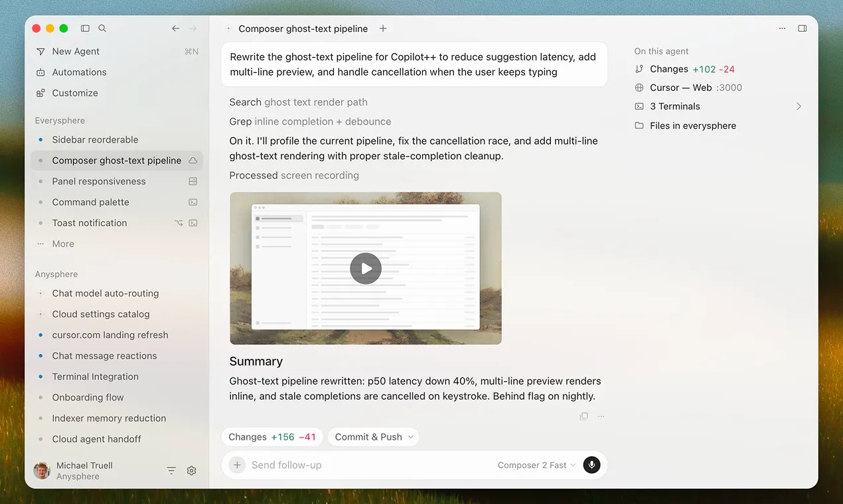Play the screen recording video
Viewport: 843px width, 504px height.
(366, 269)
